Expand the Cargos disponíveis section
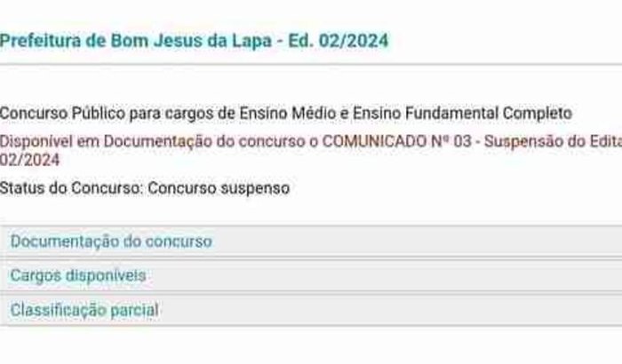 click(78, 276)
